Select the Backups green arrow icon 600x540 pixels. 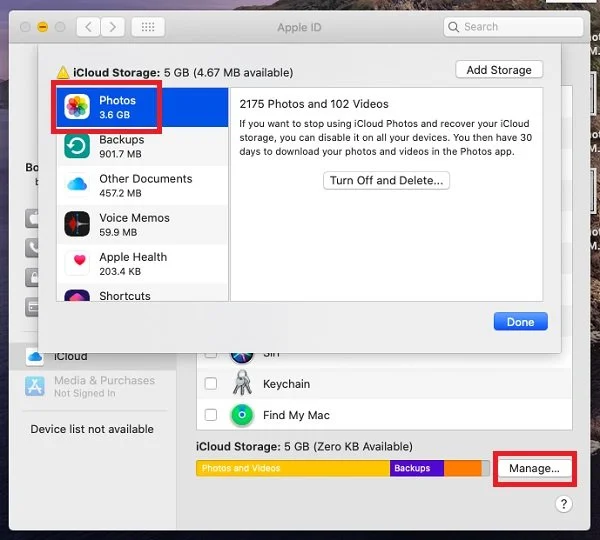click(77, 146)
